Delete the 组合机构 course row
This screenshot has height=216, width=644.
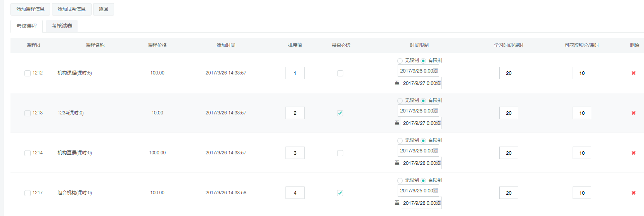(633, 193)
